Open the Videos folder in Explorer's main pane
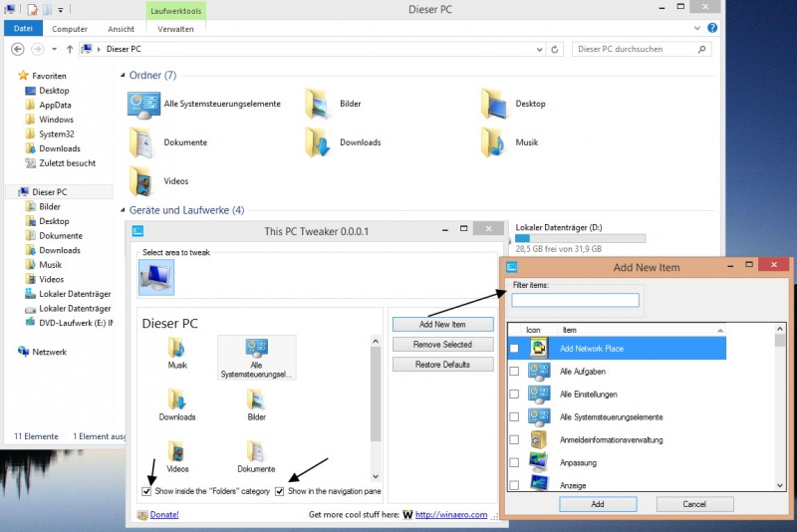 [x=158, y=181]
